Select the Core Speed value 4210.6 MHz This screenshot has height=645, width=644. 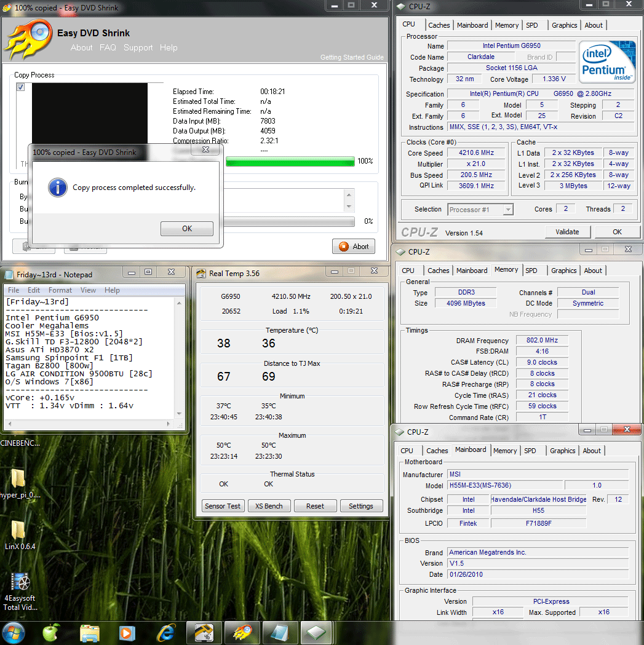coord(476,153)
